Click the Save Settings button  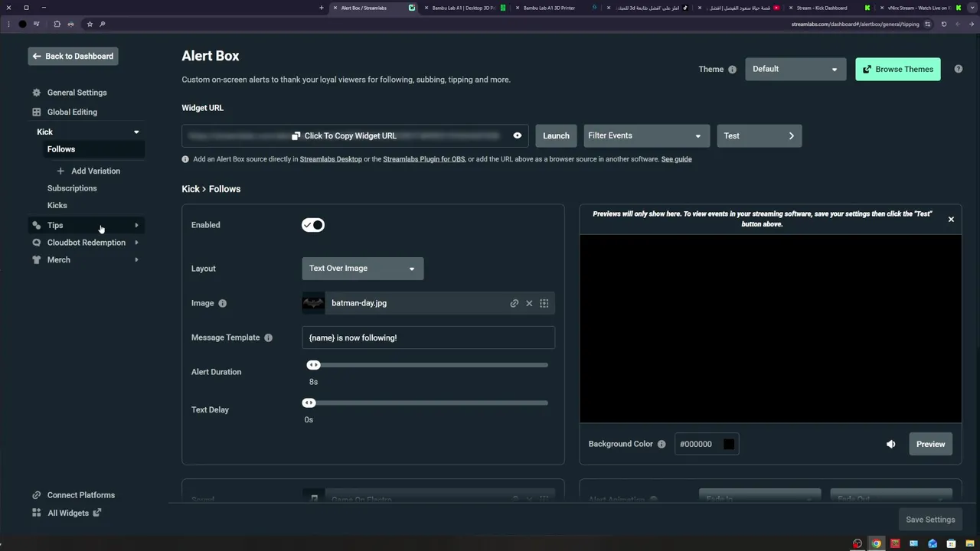pyautogui.click(x=930, y=520)
